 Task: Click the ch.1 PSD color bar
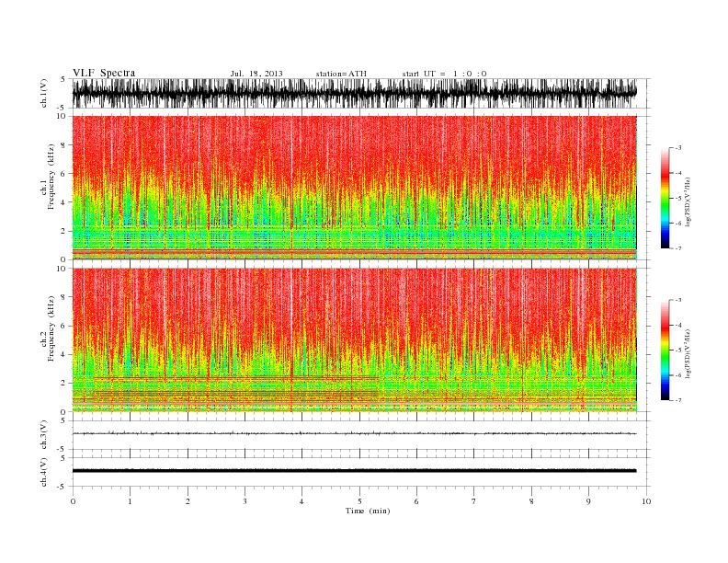(665, 198)
